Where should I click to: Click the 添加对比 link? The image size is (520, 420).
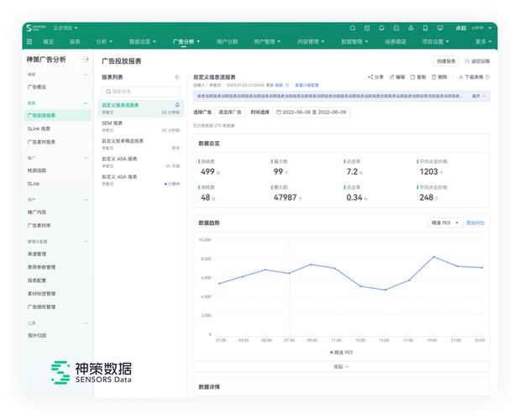click(475, 223)
